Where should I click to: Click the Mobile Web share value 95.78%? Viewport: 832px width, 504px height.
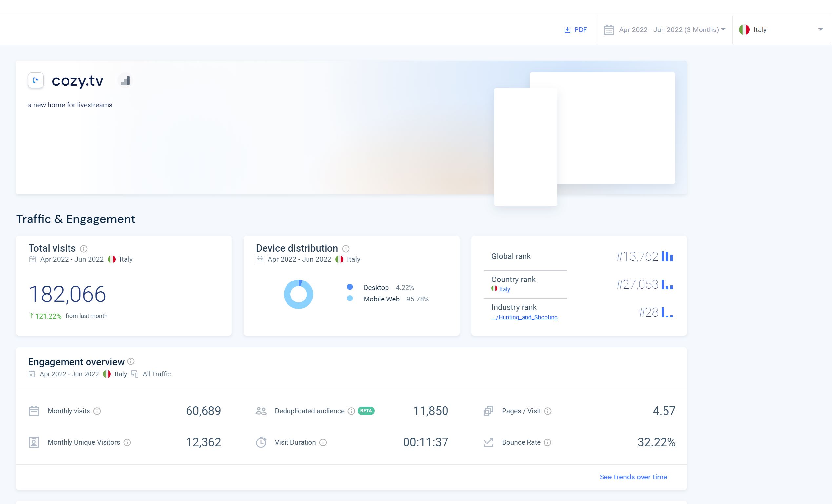[418, 299]
